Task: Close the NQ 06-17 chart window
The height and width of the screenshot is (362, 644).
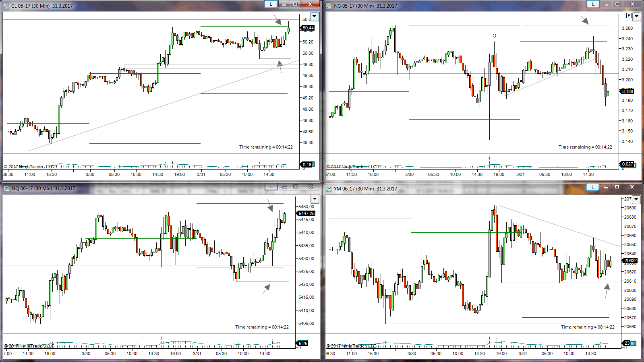Action: tap(311, 186)
